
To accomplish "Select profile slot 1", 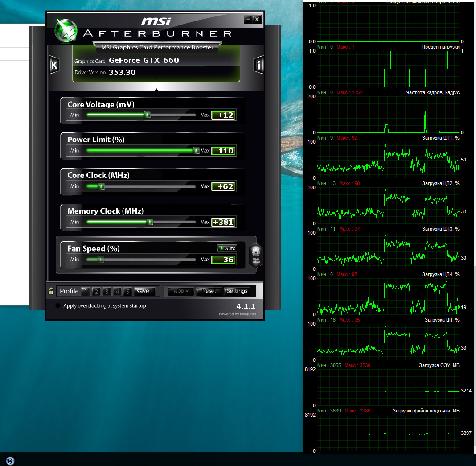I will coord(86,291).
